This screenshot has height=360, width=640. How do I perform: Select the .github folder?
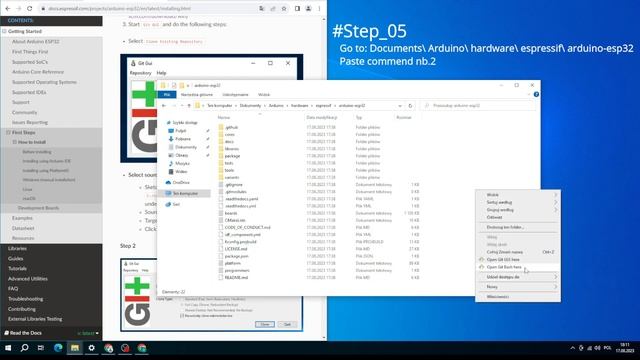[x=231, y=127]
